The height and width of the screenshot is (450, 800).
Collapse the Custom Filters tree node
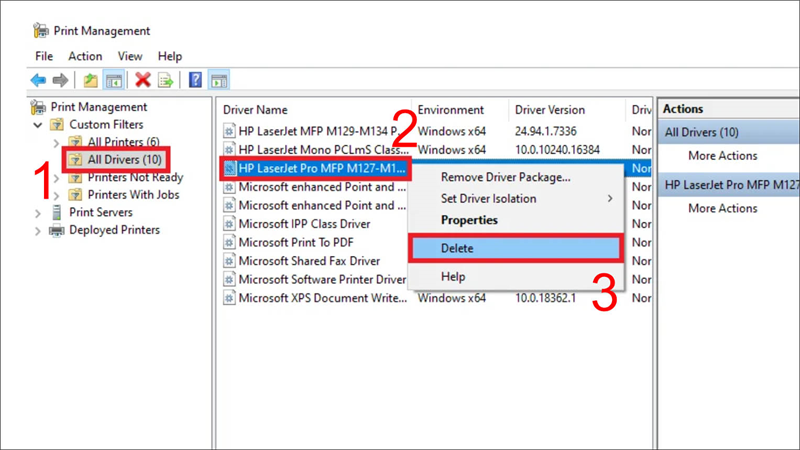[38, 125]
